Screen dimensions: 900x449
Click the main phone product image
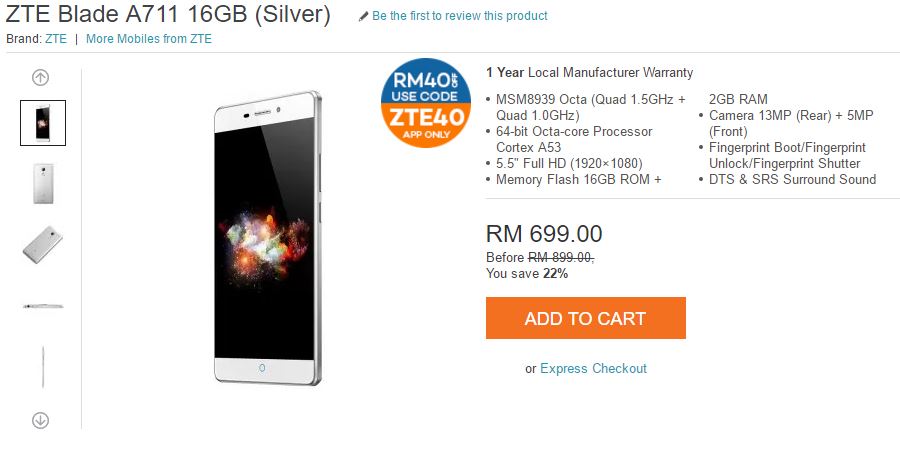[x=267, y=238]
